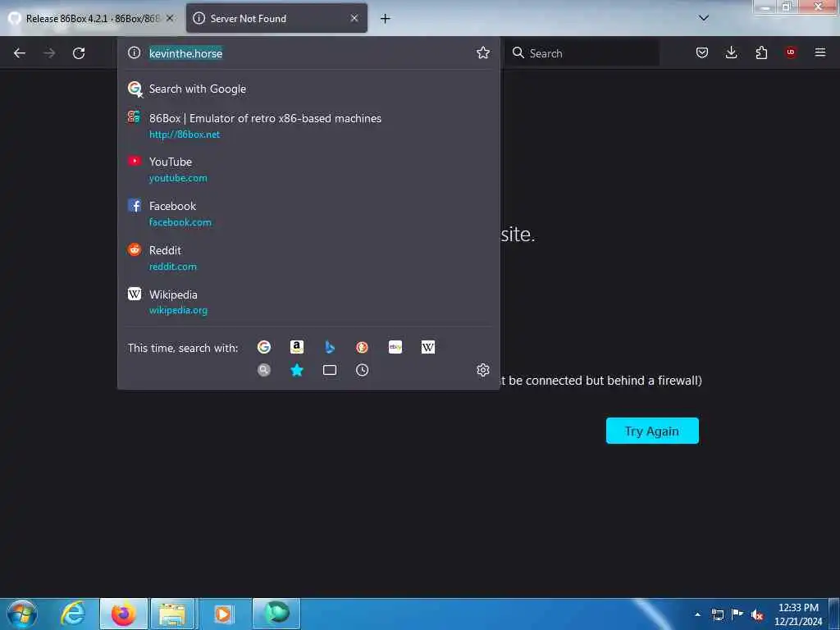Screen dimensions: 840x630
Task: Open the clock showing 12:33 PM
Action: click(x=798, y=614)
